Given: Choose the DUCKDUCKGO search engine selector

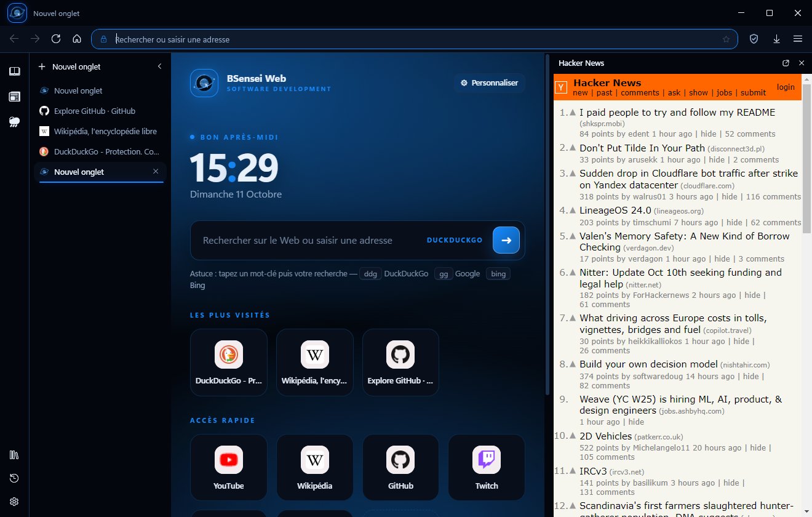Looking at the screenshot, I should [455, 241].
